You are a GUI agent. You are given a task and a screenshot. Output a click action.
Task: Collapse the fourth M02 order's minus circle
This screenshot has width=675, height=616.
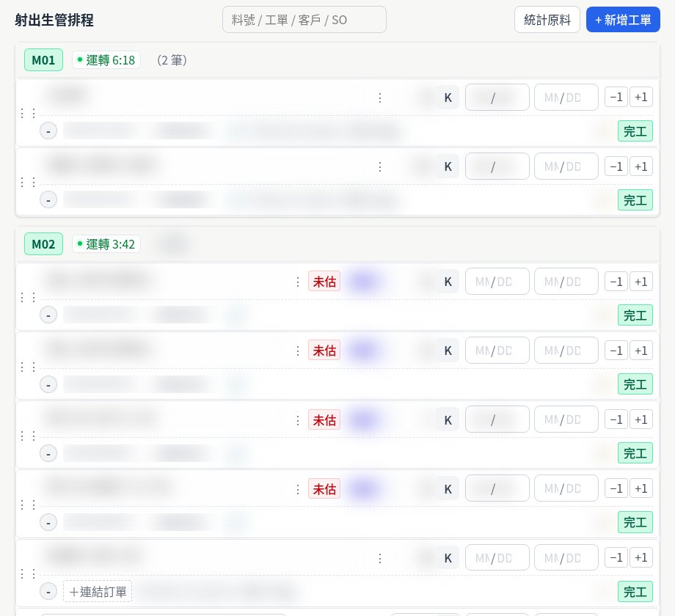pos(48,522)
